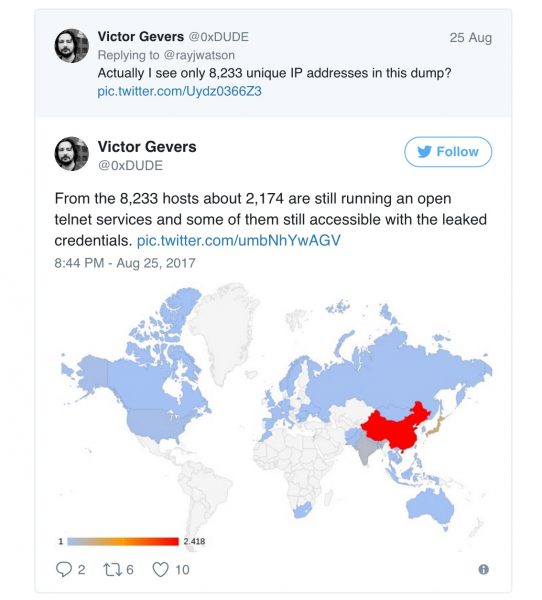542x600 pixels.
Task: Open pic.twitter.com/Uydz0366Z3 link
Action: [179, 91]
